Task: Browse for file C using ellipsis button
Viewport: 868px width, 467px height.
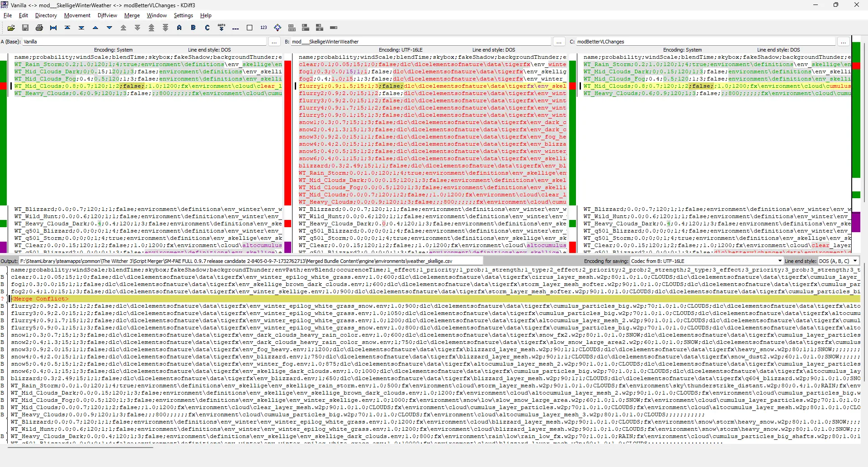Action: click(843, 42)
